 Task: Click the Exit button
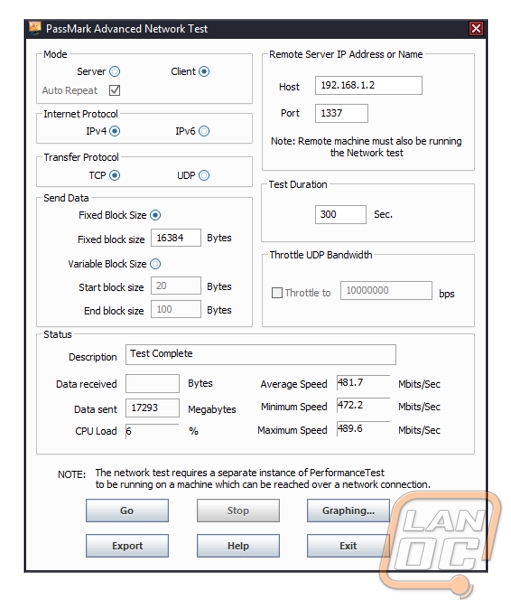pyautogui.click(x=348, y=546)
